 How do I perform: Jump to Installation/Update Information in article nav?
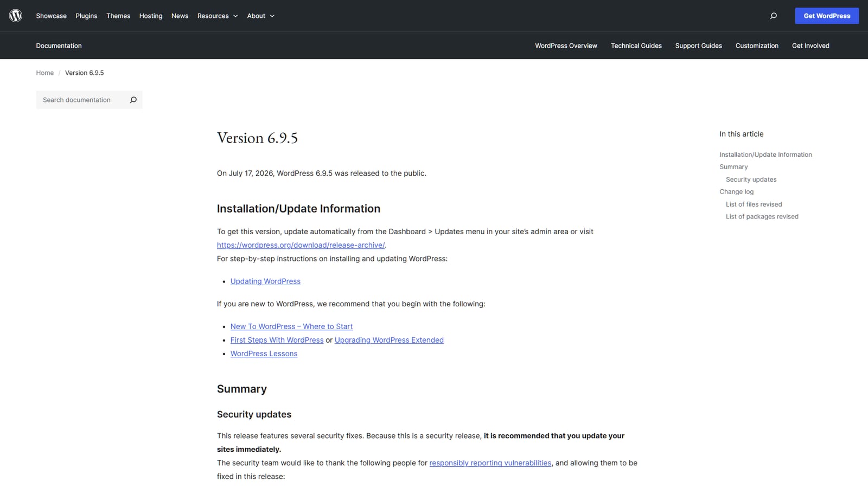(x=765, y=155)
